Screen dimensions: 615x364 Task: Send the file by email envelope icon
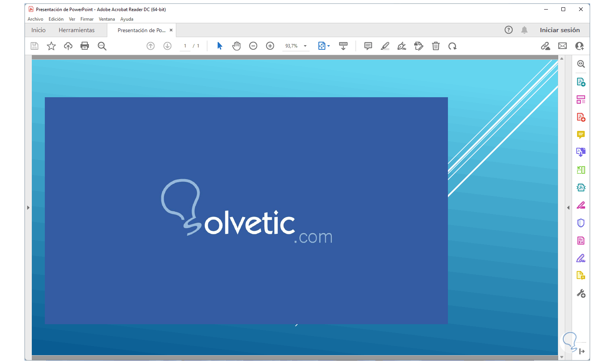(x=563, y=46)
